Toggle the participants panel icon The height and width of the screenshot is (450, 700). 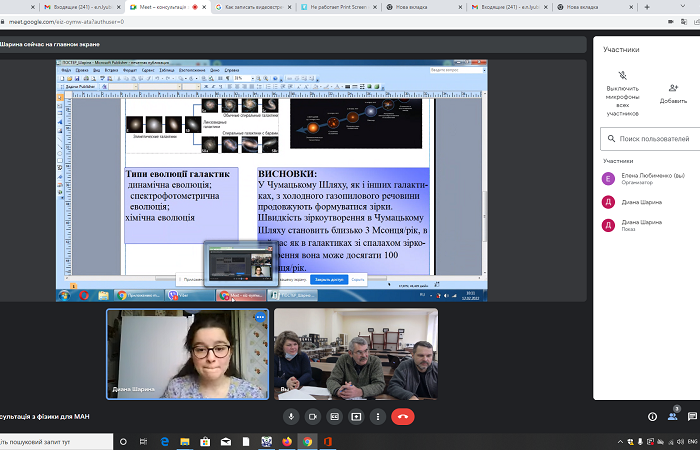[673, 416]
